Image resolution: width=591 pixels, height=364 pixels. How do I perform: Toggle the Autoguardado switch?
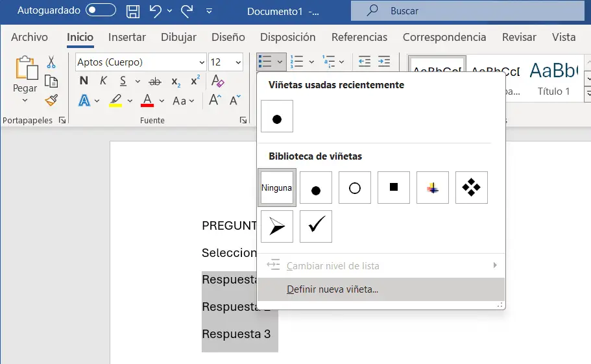[x=101, y=10]
